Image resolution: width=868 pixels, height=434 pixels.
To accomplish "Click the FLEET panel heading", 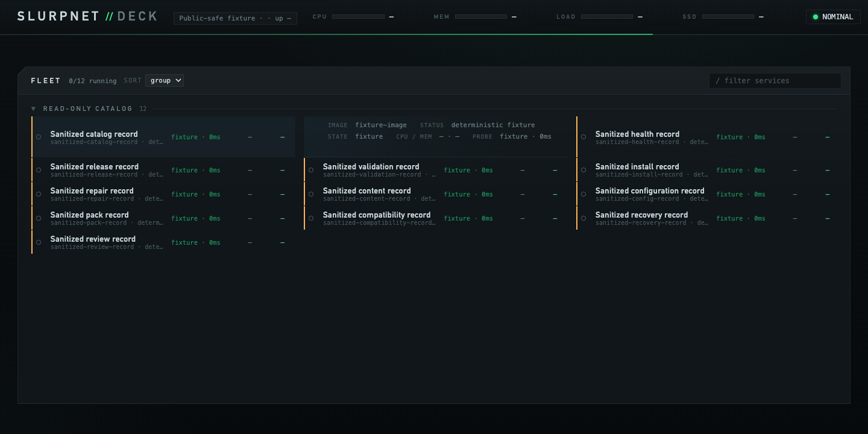I will 46,81.
